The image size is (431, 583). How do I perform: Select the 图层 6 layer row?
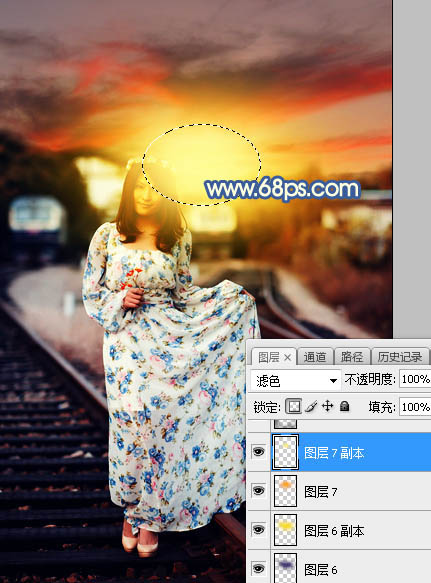click(339, 568)
